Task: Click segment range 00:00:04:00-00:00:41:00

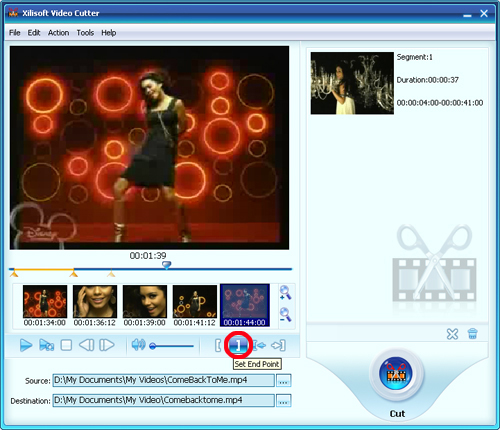Action: [440, 103]
